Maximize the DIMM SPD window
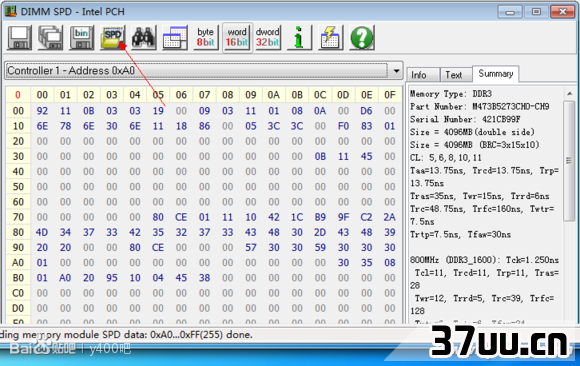580x366 pixels. coord(536,12)
